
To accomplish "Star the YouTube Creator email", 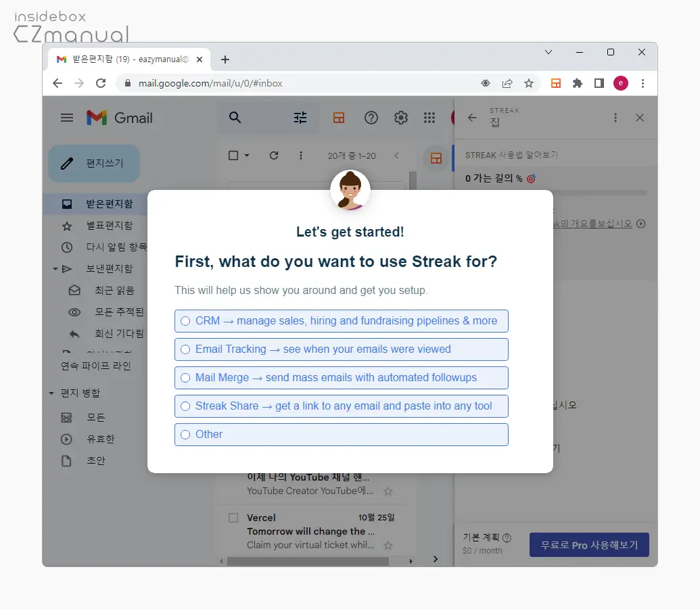I will [x=388, y=491].
